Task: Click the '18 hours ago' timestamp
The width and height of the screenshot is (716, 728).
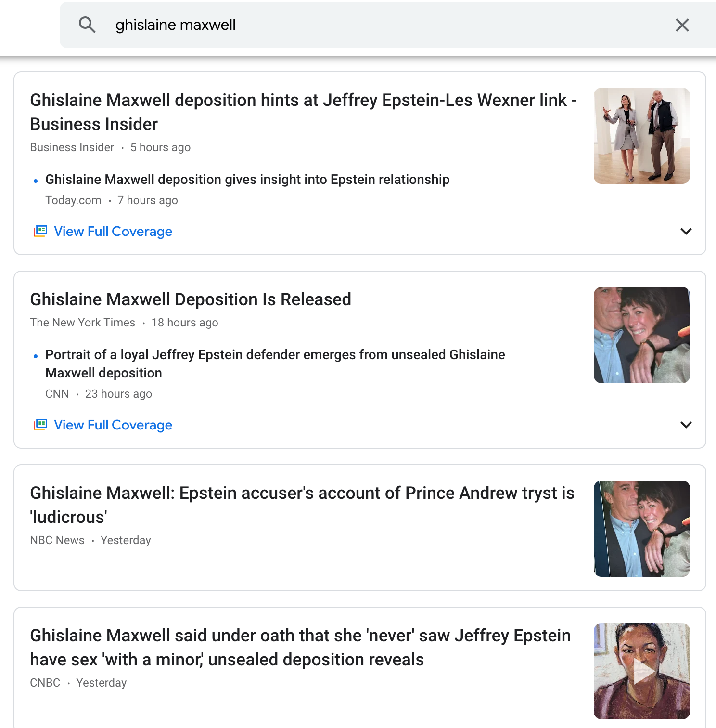Action: (185, 323)
